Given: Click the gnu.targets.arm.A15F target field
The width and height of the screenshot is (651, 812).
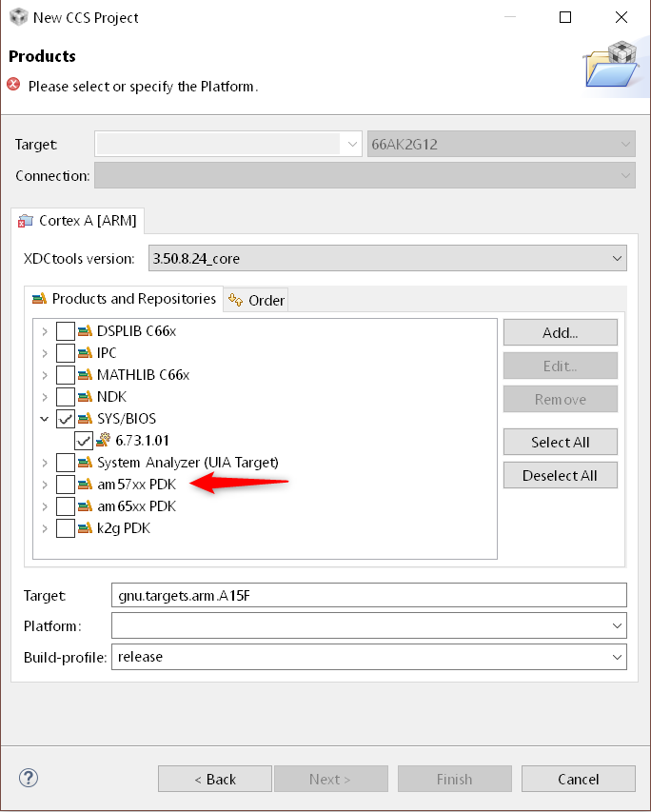Looking at the screenshot, I should point(368,595).
